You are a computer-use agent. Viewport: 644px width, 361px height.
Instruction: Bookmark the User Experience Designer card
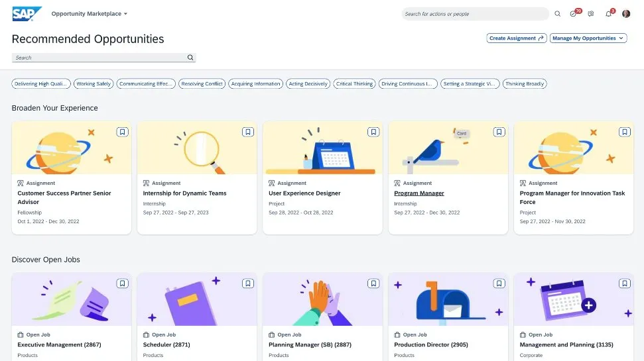373,132
